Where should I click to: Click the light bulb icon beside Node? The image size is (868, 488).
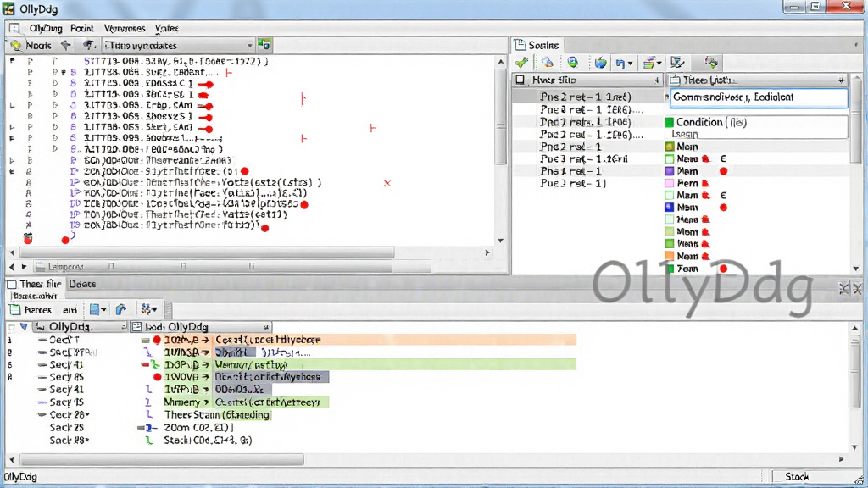tap(16, 46)
